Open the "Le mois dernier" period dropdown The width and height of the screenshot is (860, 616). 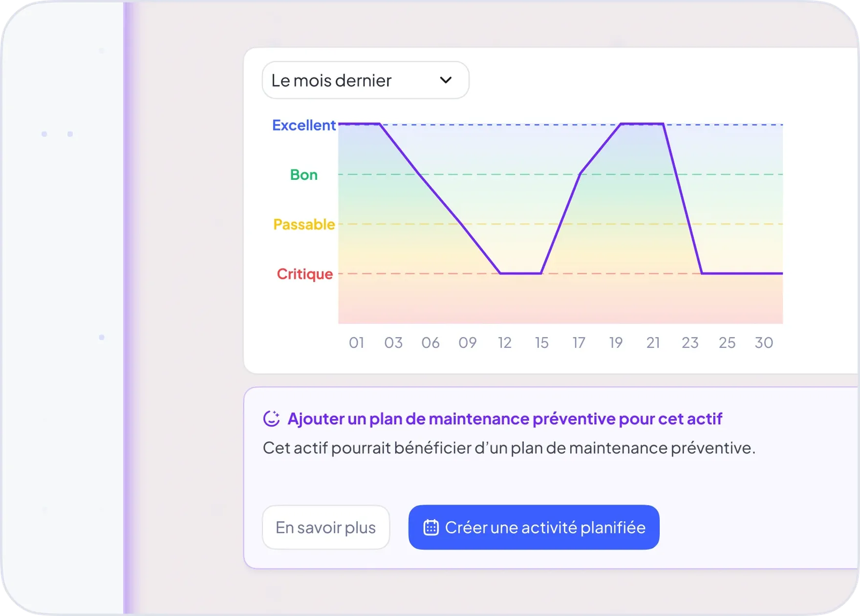(x=365, y=80)
